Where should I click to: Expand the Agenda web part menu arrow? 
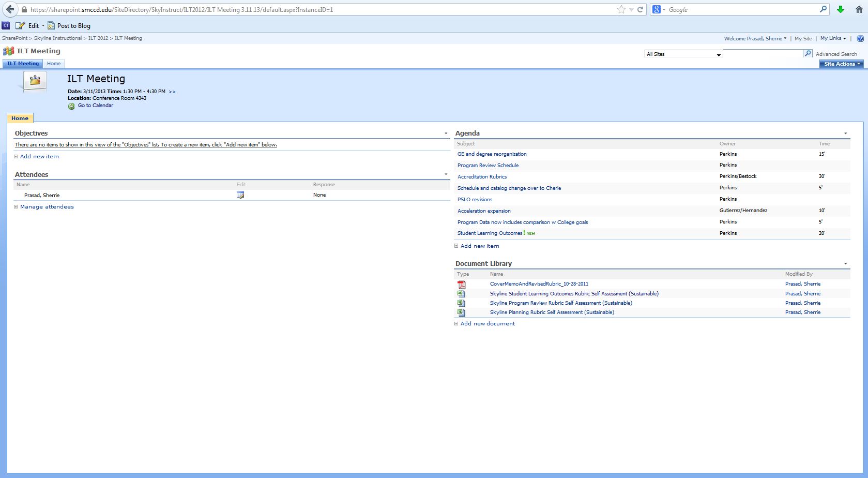click(846, 133)
